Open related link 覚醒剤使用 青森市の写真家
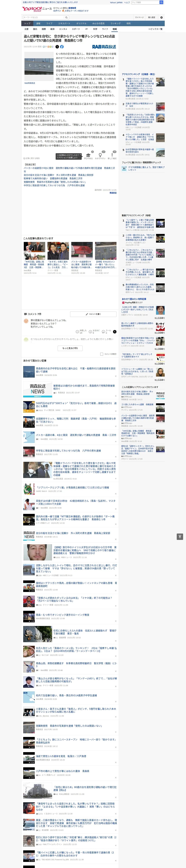The height and width of the screenshot is (868, 186). coord(55,182)
